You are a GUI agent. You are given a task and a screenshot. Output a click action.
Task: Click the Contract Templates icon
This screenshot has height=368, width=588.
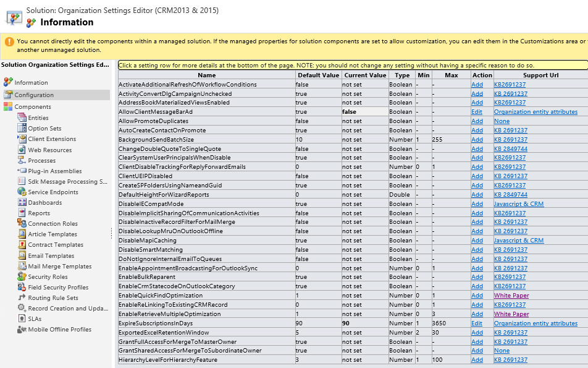pos(22,244)
